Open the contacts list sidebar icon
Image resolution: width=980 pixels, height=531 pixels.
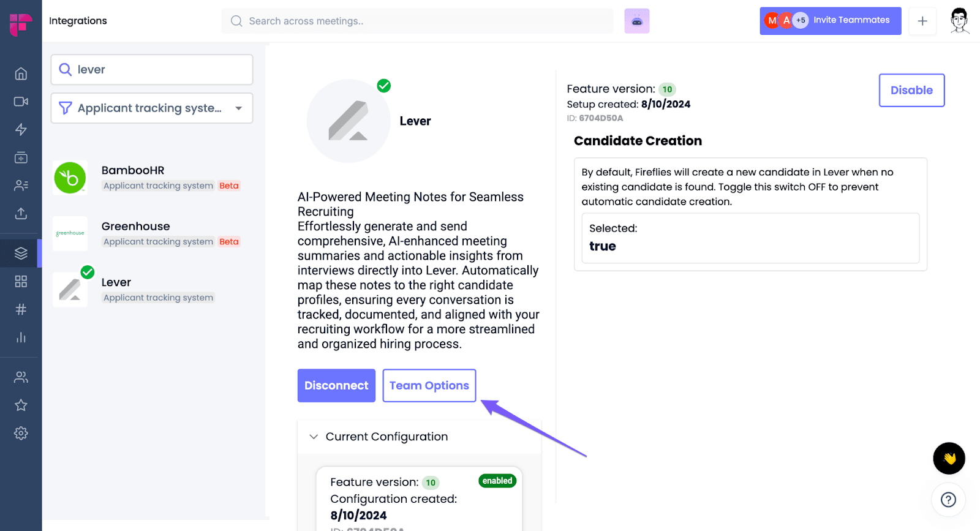(21, 186)
